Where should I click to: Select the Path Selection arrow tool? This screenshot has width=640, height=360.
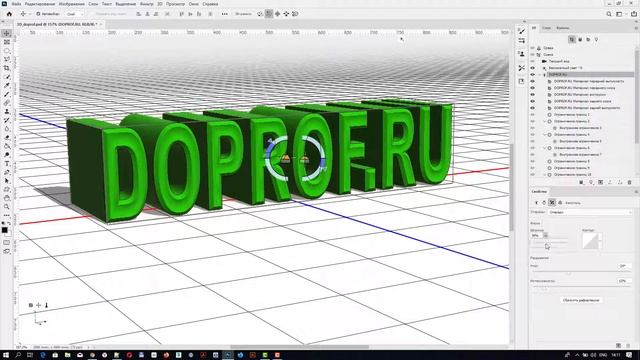[x=7, y=181]
